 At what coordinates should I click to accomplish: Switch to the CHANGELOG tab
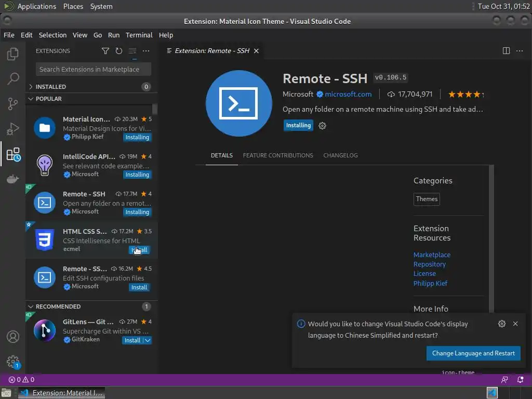pos(340,155)
